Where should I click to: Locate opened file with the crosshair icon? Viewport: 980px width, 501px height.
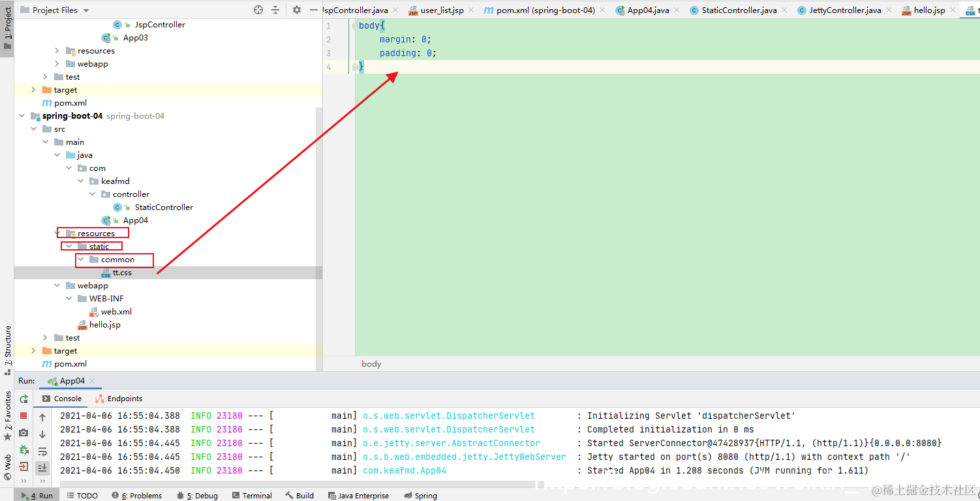click(258, 10)
